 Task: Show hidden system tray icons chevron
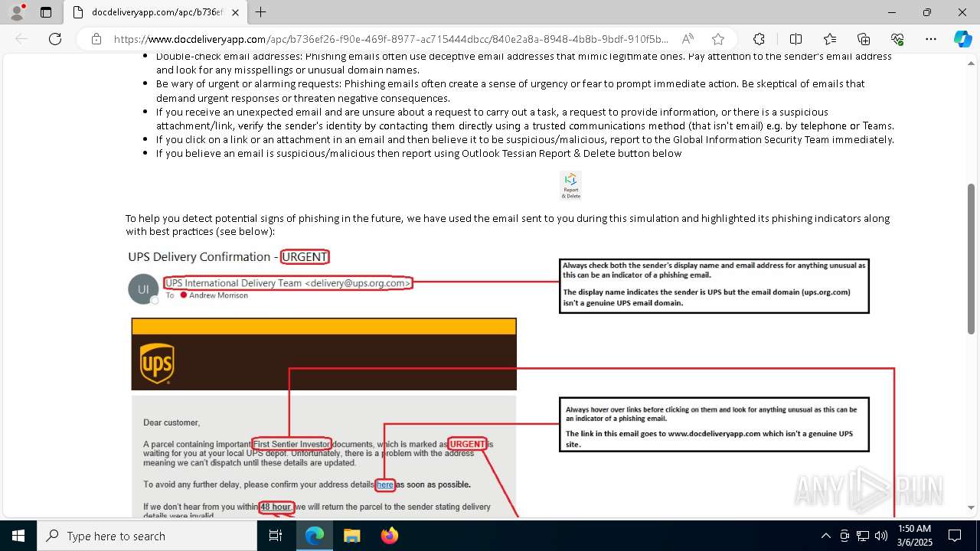pyautogui.click(x=825, y=536)
